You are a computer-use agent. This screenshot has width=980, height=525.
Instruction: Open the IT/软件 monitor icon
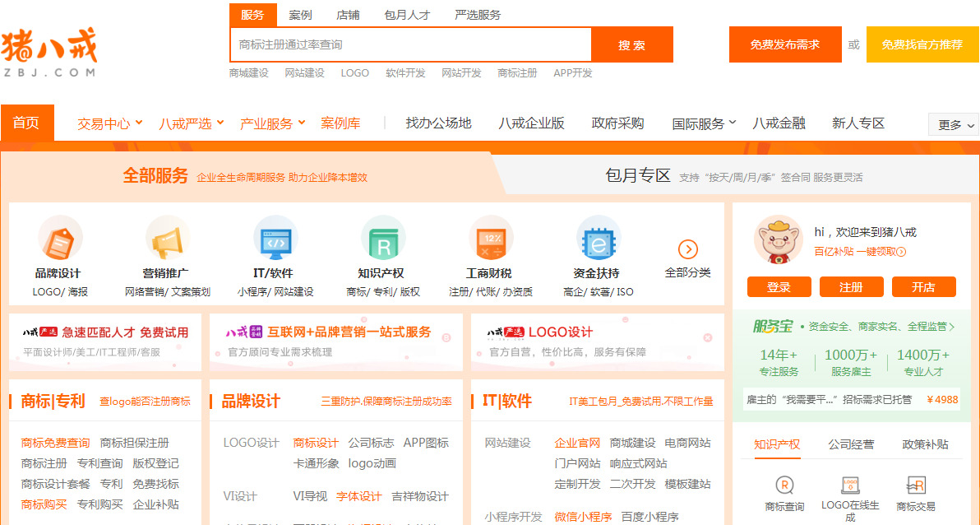(x=275, y=238)
